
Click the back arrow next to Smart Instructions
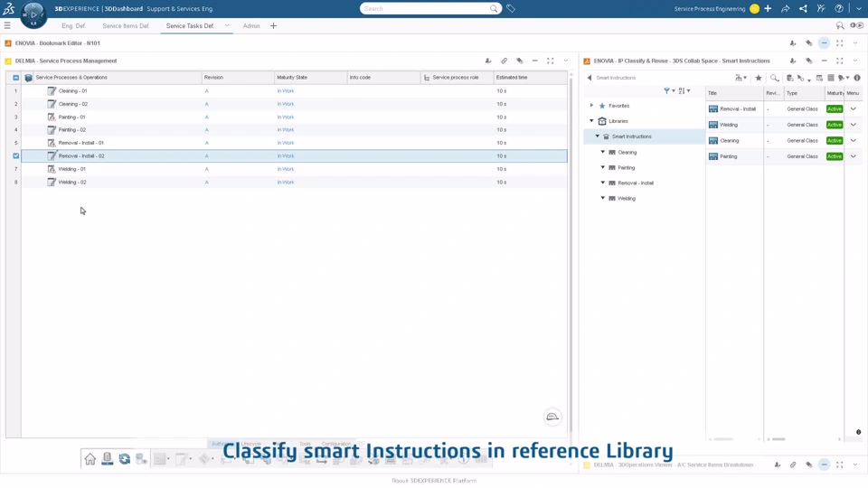tap(589, 78)
